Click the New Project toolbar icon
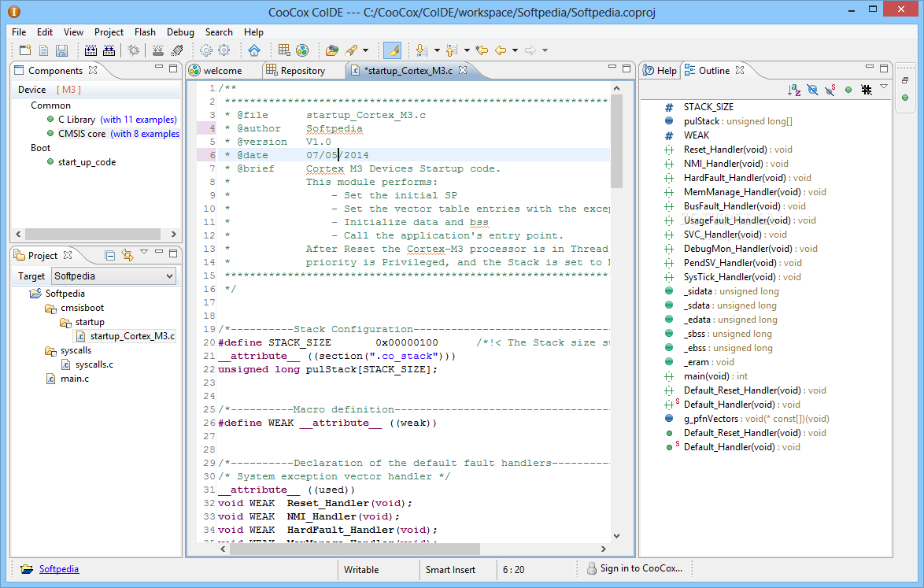Screen dimensions: 924x588 pos(24,50)
